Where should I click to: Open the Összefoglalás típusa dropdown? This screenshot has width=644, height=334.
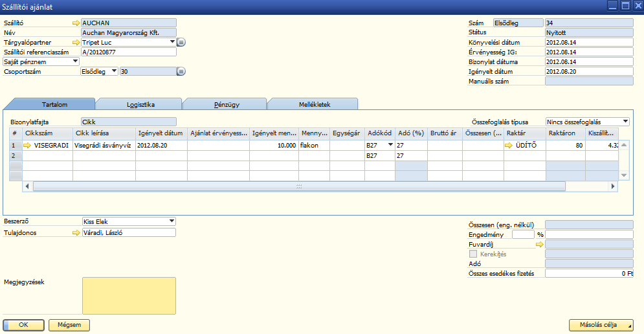(625, 122)
